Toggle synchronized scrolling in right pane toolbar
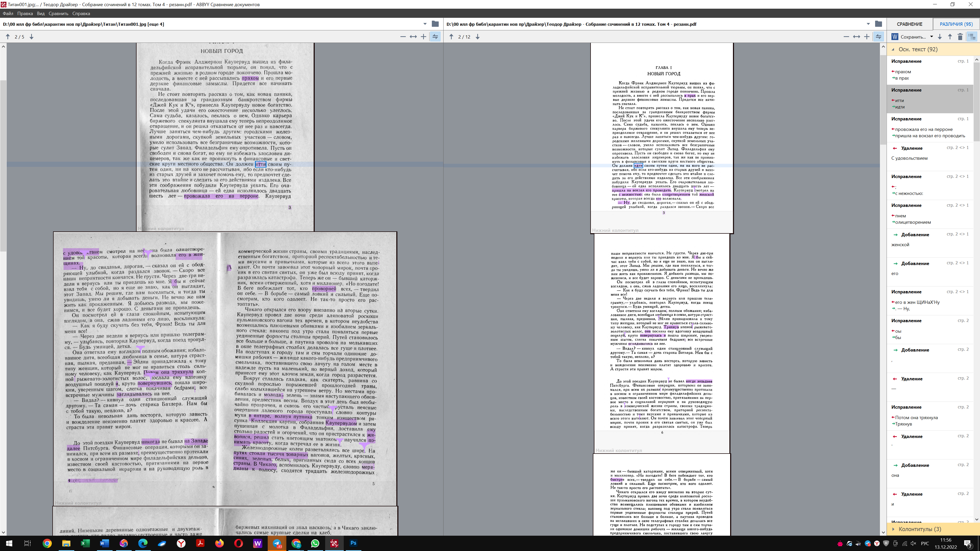 [878, 36]
